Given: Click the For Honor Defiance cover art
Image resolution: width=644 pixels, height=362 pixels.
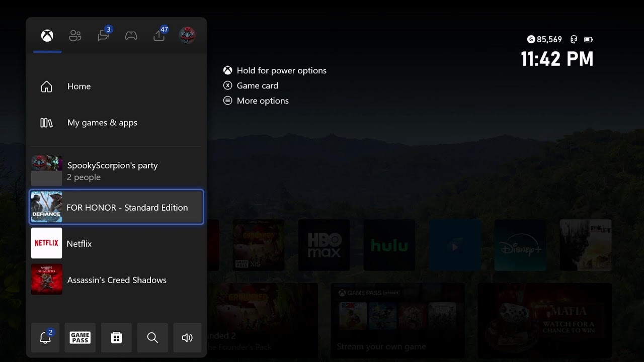Looking at the screenshot, I should [x=47, y=207].
